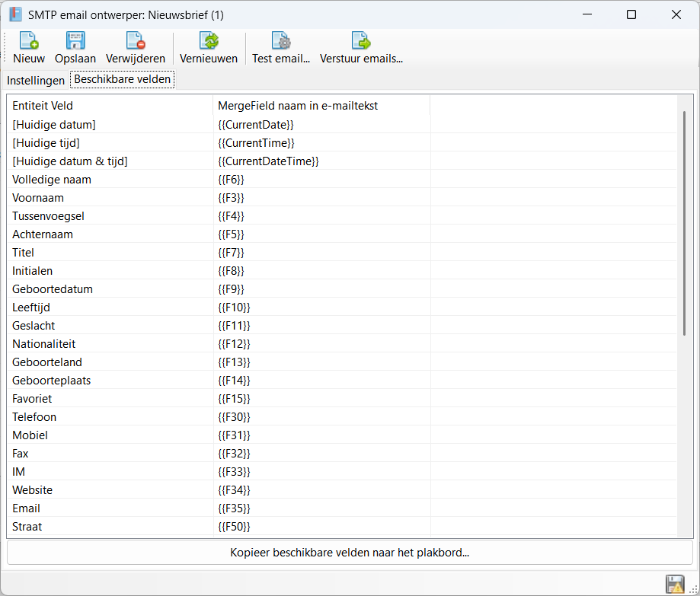Select the Email entity field row
Viewport: 700px width, 596px height.
click(x=27, y=508)
